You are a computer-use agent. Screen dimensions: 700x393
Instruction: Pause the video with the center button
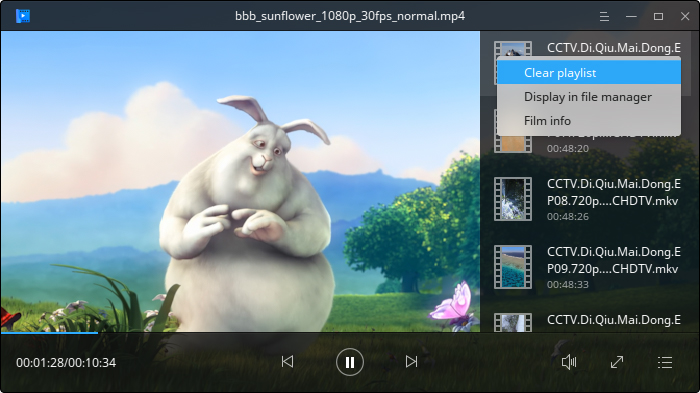coord(350,362)
